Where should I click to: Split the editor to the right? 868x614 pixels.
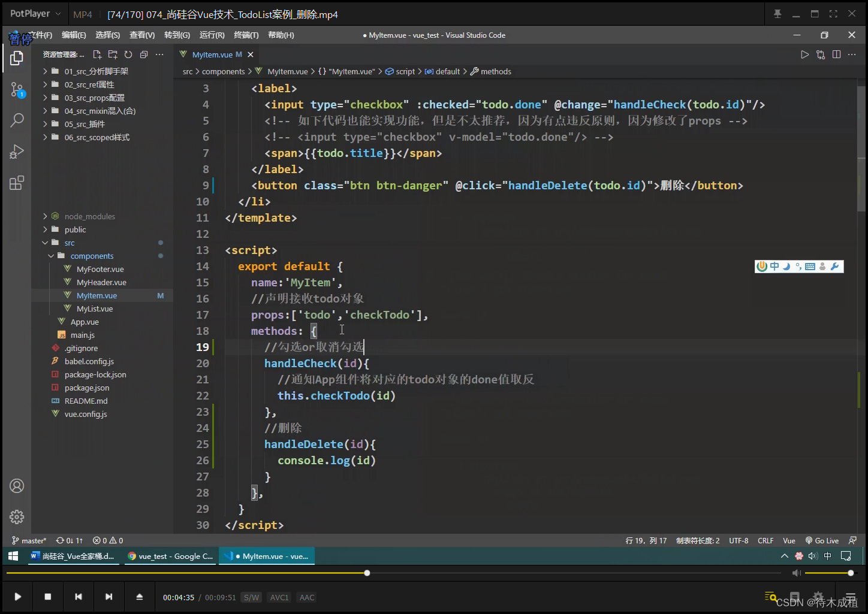point(836,55)
